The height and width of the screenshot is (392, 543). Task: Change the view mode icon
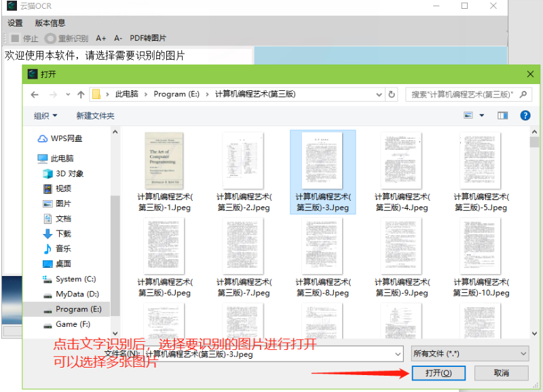[468, 115]
